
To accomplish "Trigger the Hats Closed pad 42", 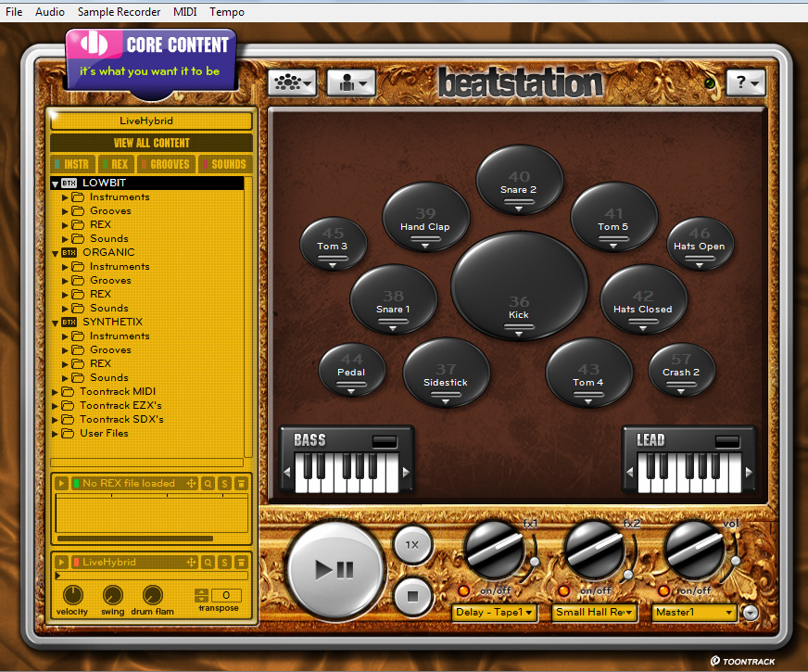I will pos(644,298).
